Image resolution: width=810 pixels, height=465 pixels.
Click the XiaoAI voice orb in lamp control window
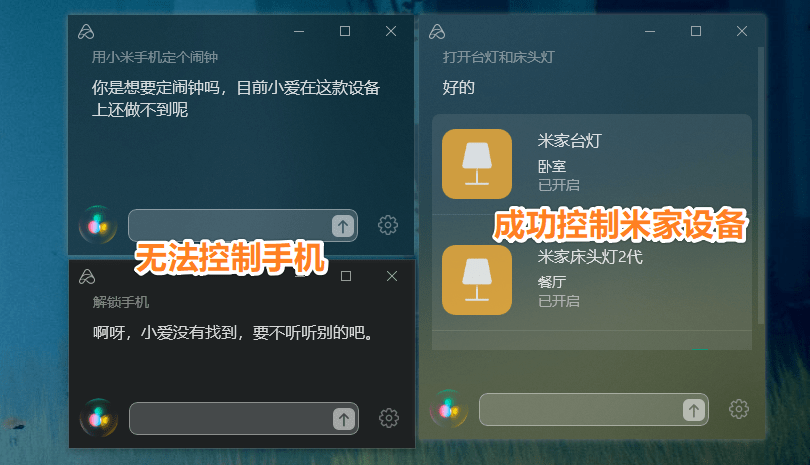click(x=449, y=409)
